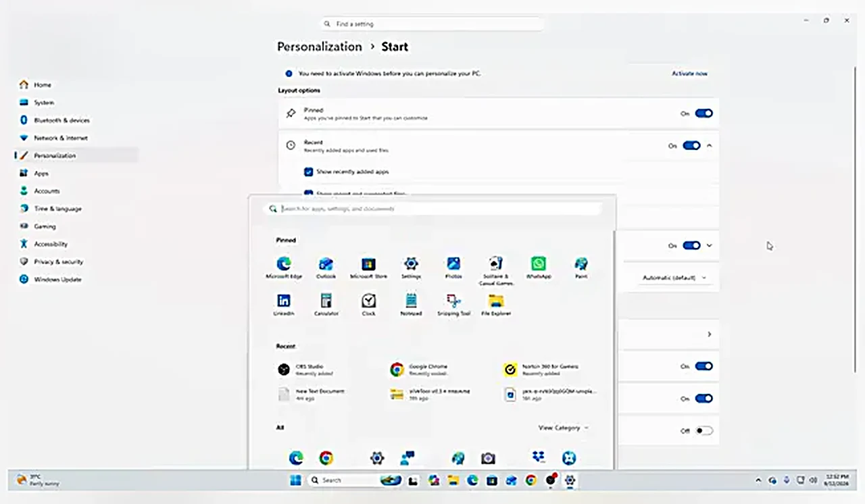Disable the Recent toggle switch

(x=691, y=145)
